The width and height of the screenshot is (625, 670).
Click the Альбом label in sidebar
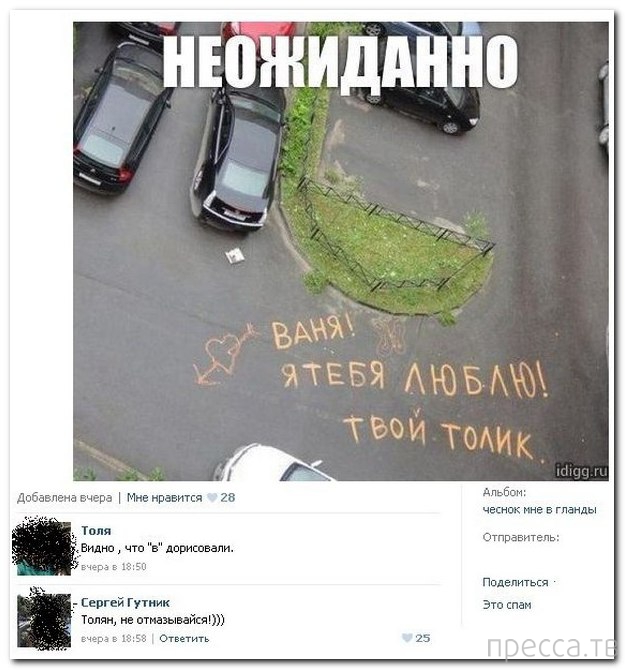(504, 492)
